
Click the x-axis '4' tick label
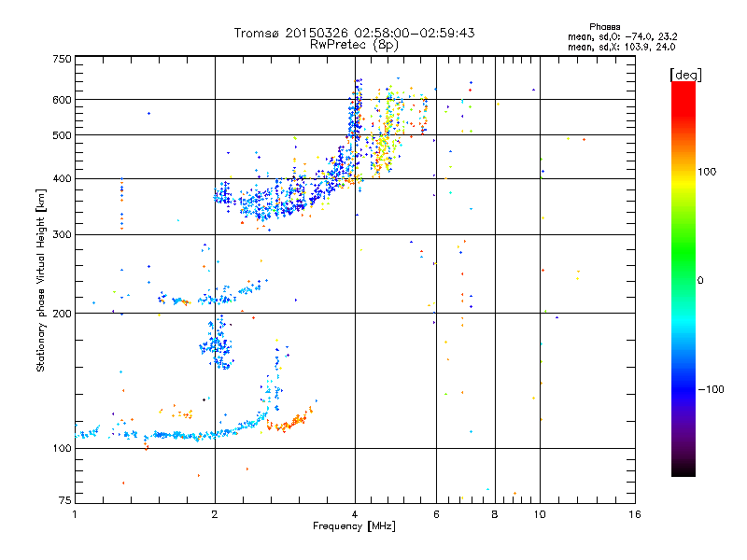355,514
